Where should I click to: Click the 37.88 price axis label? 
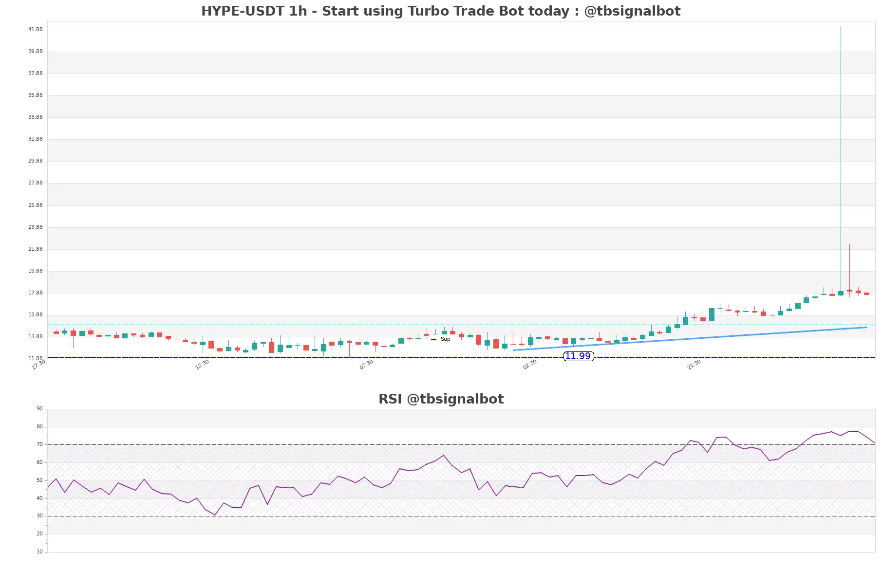(35, 73)
